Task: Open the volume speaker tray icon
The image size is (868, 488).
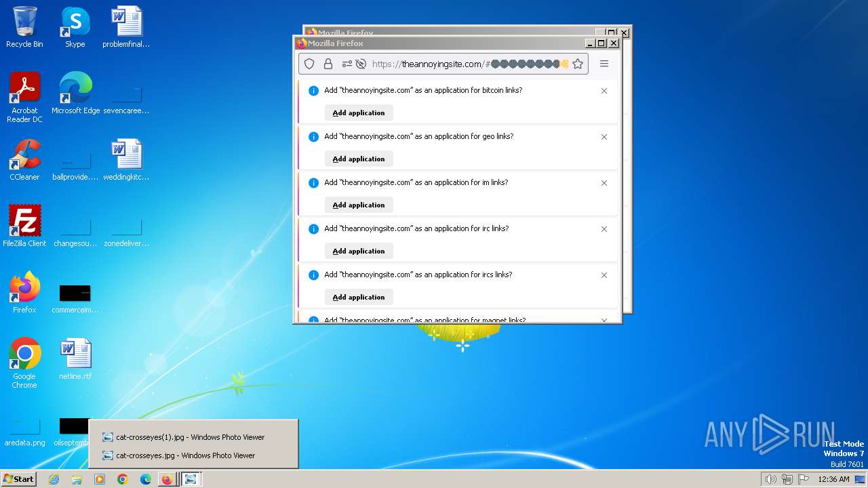Action: pyautogui.click(x=770, y=479)
